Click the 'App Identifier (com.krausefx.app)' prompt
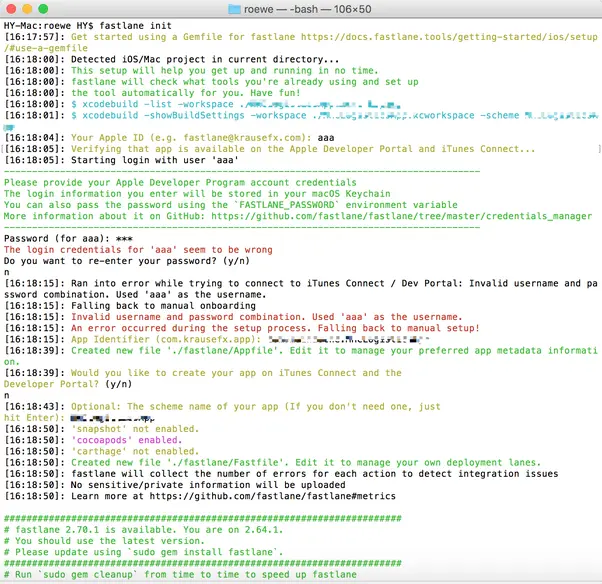The height and width of the screenshot is (584, 602). pyautogui.click(x=165, y=339)
